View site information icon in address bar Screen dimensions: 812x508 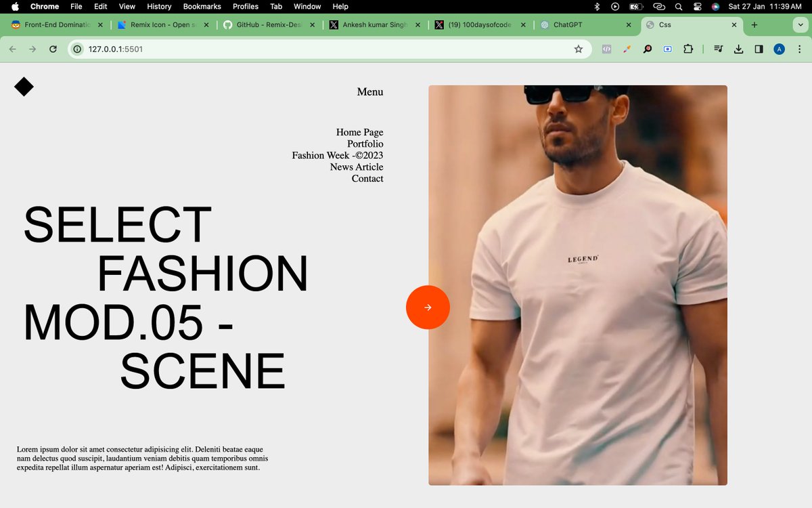coord(77,49)
